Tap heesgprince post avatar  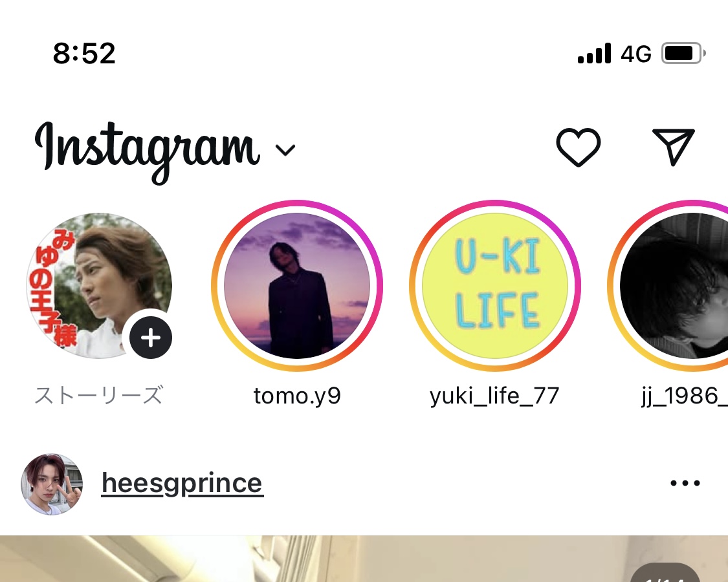(52, 484)
